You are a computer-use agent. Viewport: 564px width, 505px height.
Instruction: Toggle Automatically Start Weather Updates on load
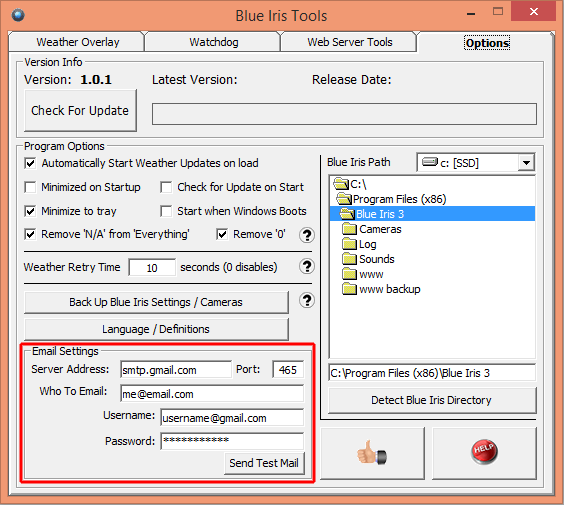click(x=30, y=163)
